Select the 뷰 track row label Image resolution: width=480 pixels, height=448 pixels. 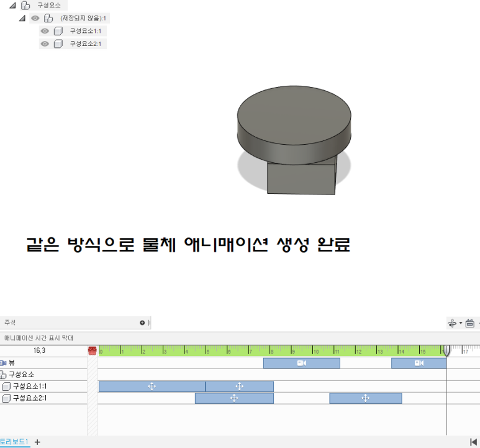[x=12, y=363]
